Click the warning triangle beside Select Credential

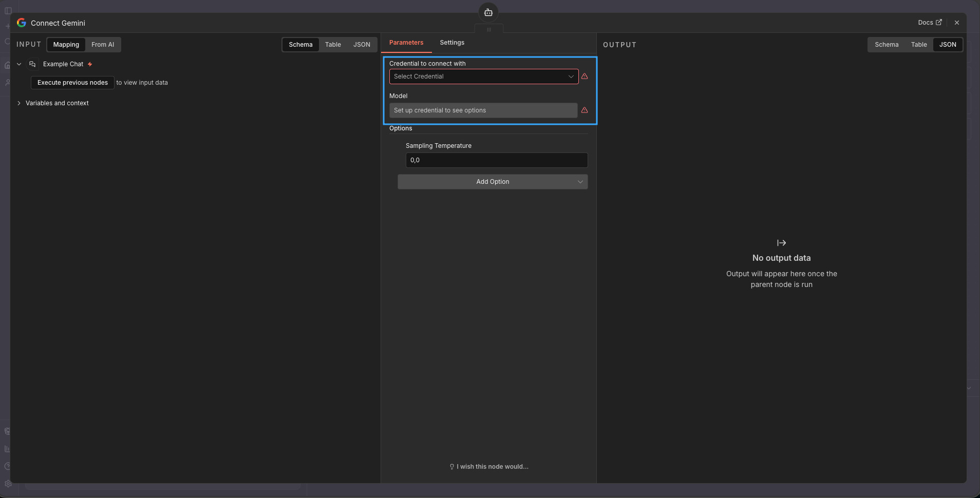(x=585, y=76)
